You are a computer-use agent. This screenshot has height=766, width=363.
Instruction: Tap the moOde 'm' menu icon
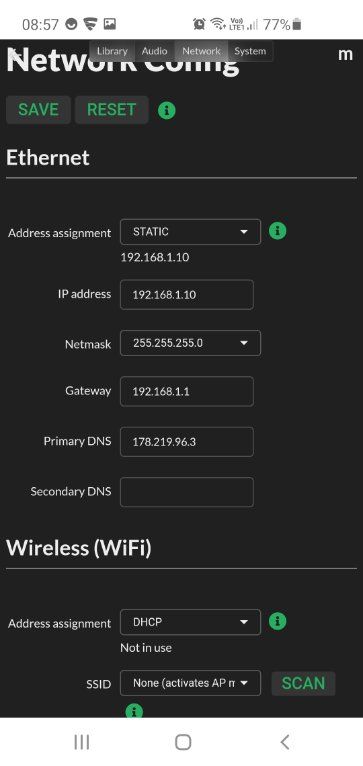[345, 54]
